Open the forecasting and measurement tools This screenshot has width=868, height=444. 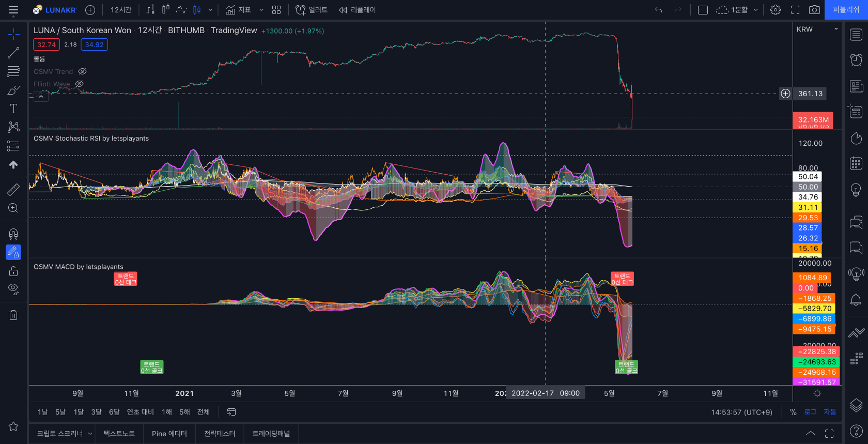[13, 146]
